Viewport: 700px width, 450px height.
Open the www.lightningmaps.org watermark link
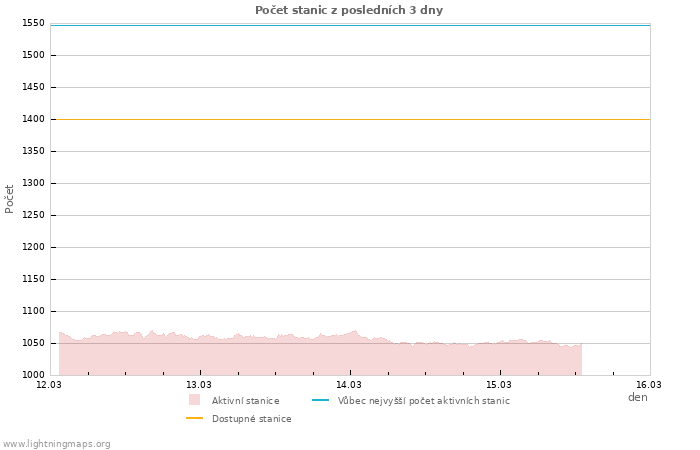click(57, 444)
